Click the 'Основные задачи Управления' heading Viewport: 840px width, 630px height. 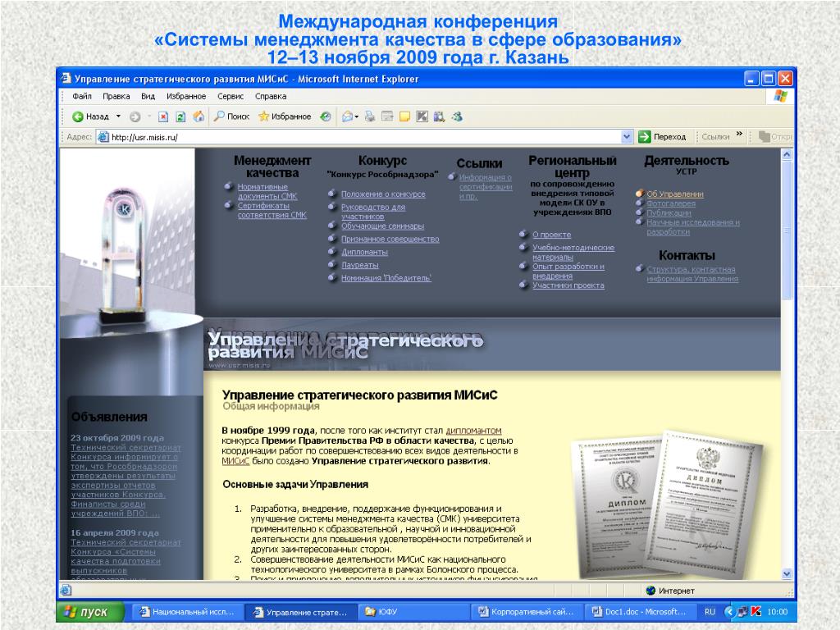point(295,484)
